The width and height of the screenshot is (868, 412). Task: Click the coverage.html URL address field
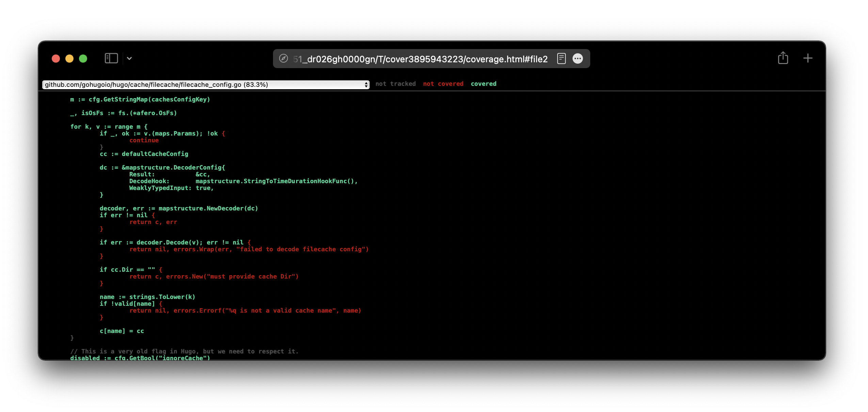(420, 59)
